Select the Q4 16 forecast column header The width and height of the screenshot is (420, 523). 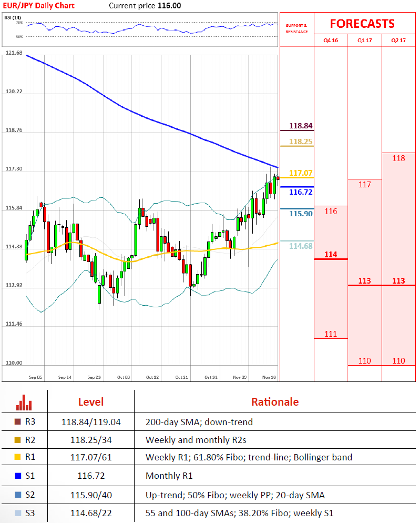tap(331, 41)
